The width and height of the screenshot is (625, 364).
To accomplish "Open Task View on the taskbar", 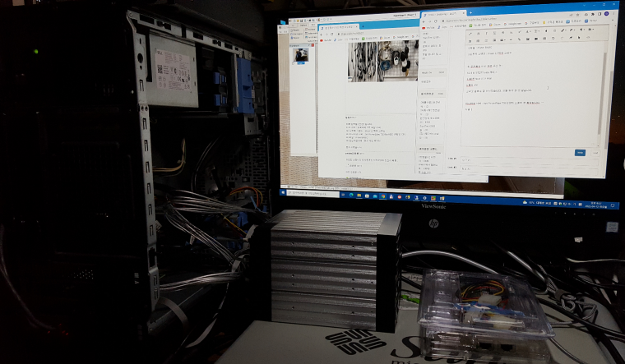I will click(x=343, y=195).
